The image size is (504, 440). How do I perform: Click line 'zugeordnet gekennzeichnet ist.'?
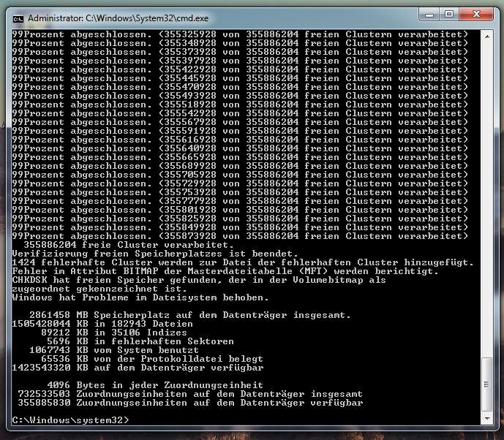coord(99,289)
